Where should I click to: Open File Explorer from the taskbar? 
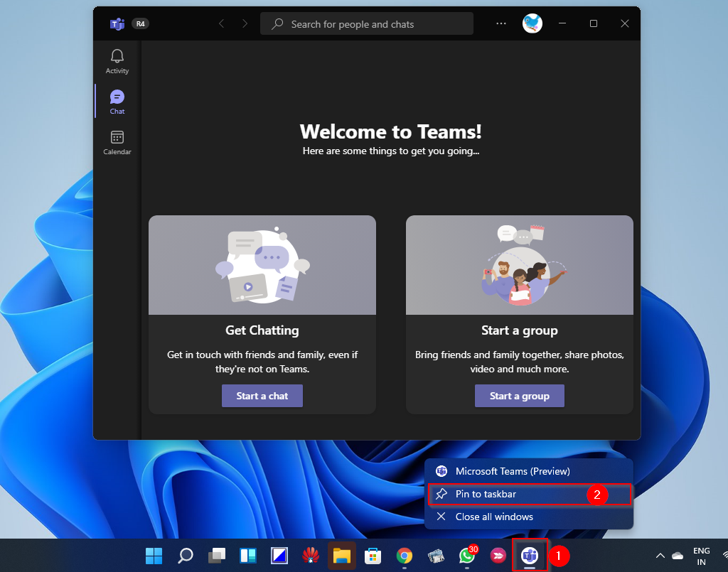342,556
